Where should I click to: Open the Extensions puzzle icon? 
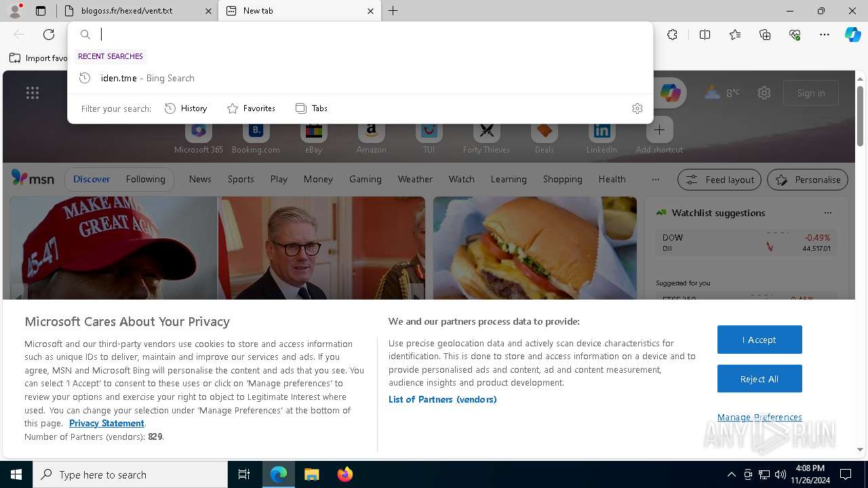(672, 35)
